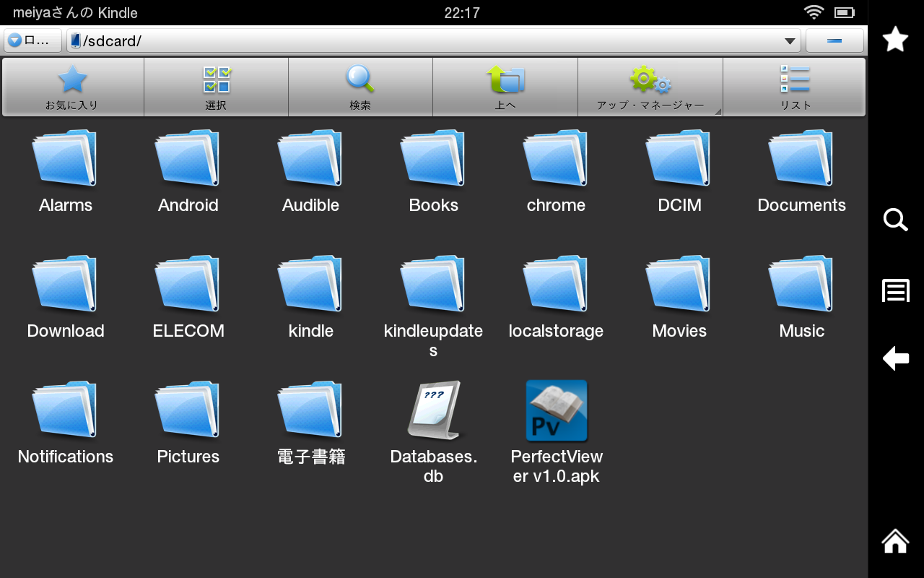Open the Audible folder
Screen dimensions: 924x578
[311, 171]
